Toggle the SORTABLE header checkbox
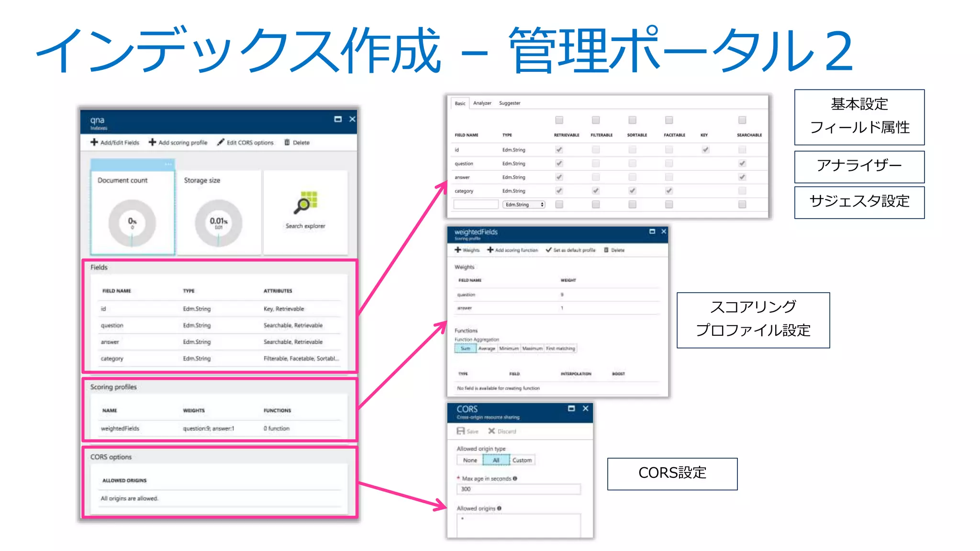The width and height of the screenshot is (980, 551). click(633, 120)
